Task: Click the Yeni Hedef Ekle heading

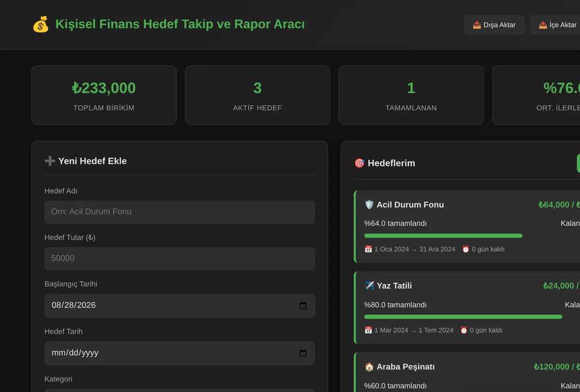Action: coord(92,161)
